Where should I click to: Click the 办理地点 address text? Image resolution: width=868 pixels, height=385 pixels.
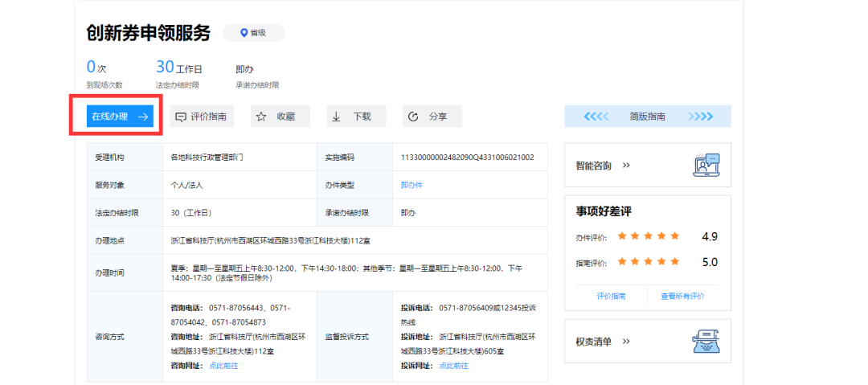click(270, 240)
